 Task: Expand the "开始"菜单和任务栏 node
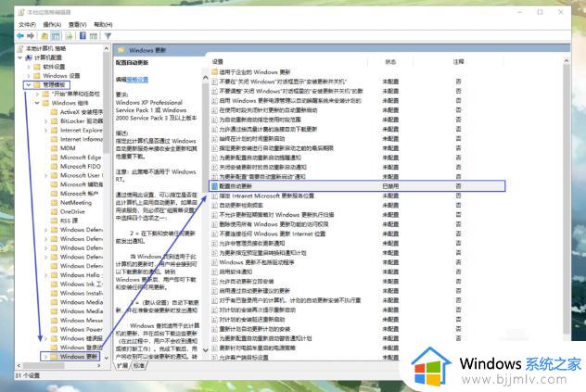tap(37, 94)
